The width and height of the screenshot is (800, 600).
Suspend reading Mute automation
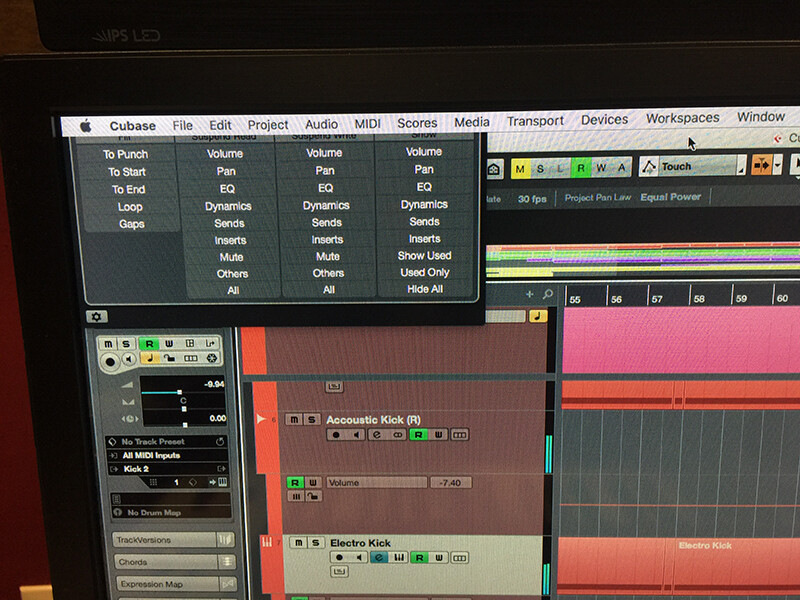(231, 258)
